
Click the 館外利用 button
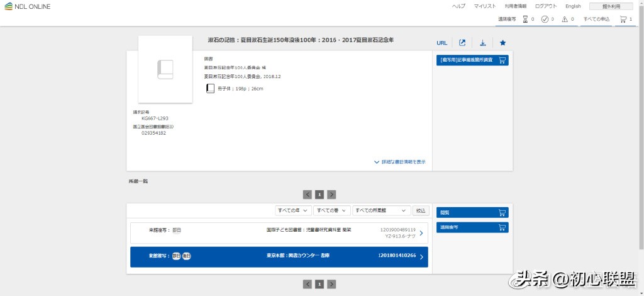pyautogui.click(x=611, y=6)
